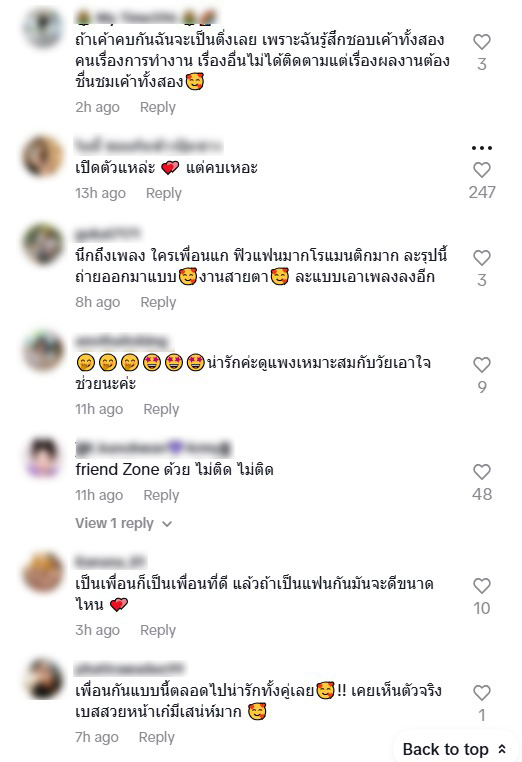This screenshot has height=762, width=522.
Task: Like the friend Zone comment
Action: 482,472
